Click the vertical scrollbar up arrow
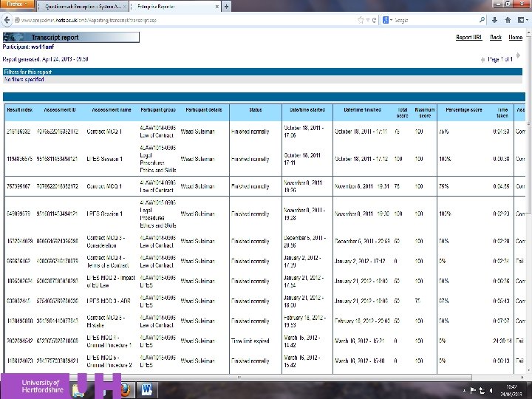The height and width of the screenshot is (399, 532). click(529, 33)
